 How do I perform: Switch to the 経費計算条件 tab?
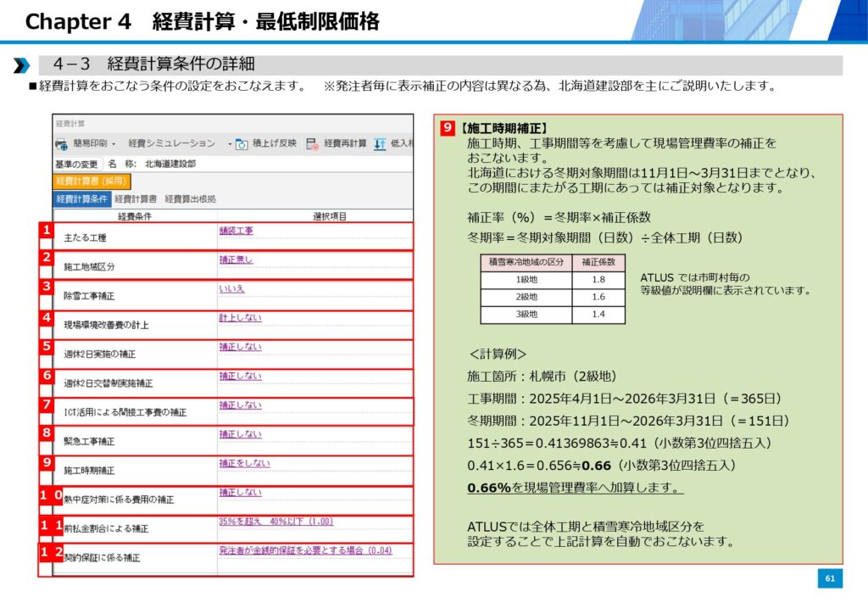coord(82,198)
